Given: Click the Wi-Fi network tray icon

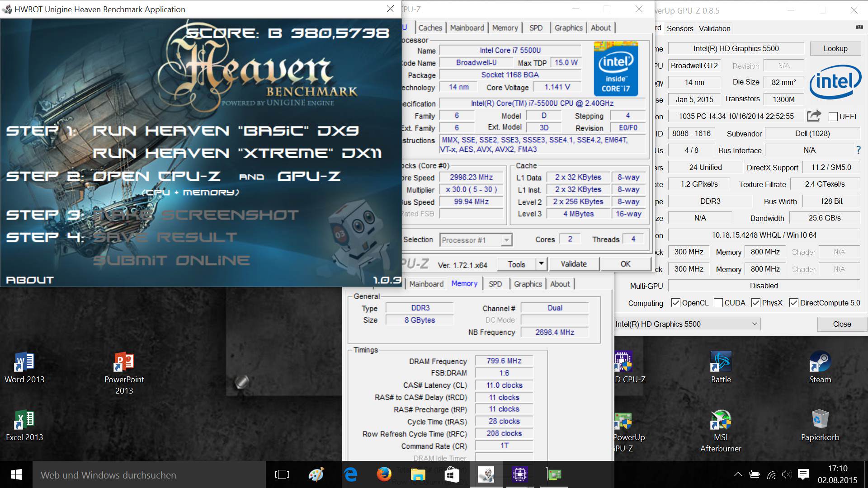Looking at the screenshot, I should tap(771, 474).
